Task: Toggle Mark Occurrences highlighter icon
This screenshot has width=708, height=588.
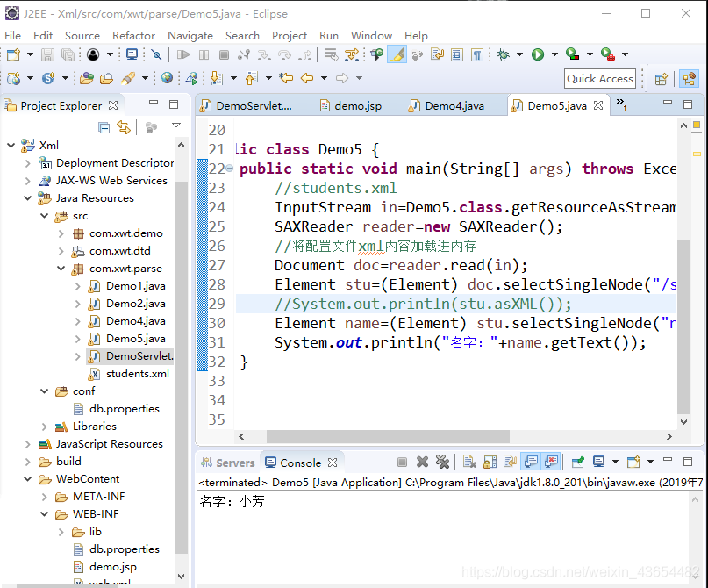Action: tap(397, 54)
